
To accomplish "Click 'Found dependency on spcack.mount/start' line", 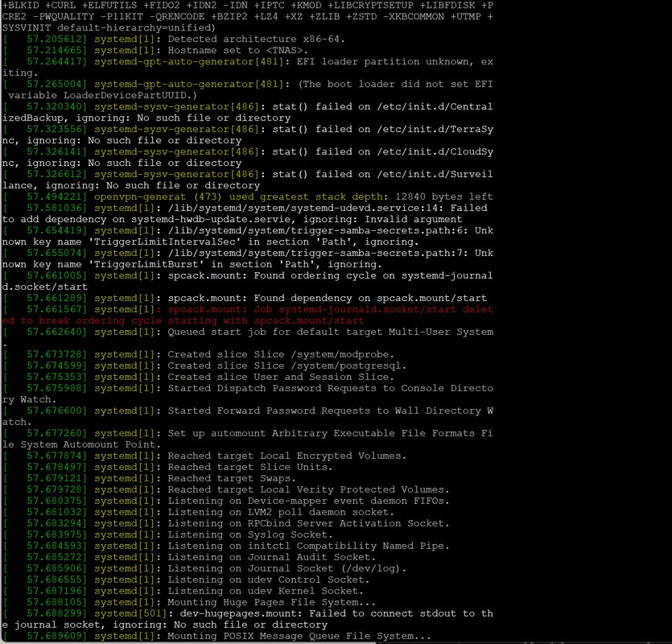I will coord(370,298).
